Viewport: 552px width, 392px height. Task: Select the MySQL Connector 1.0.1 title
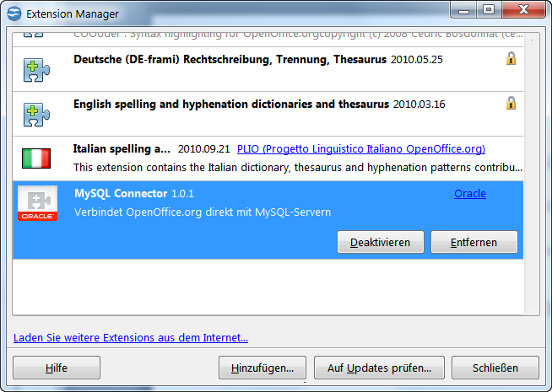[x=133, y=193]
